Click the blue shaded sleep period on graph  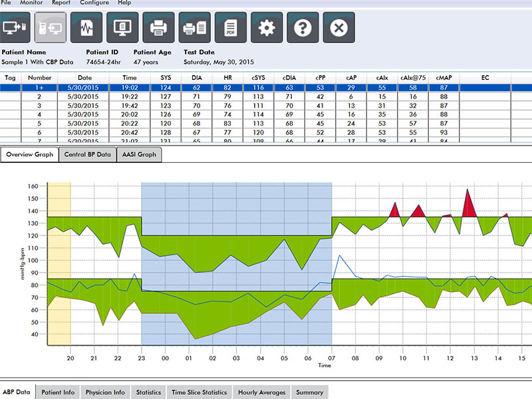[237, 263]
